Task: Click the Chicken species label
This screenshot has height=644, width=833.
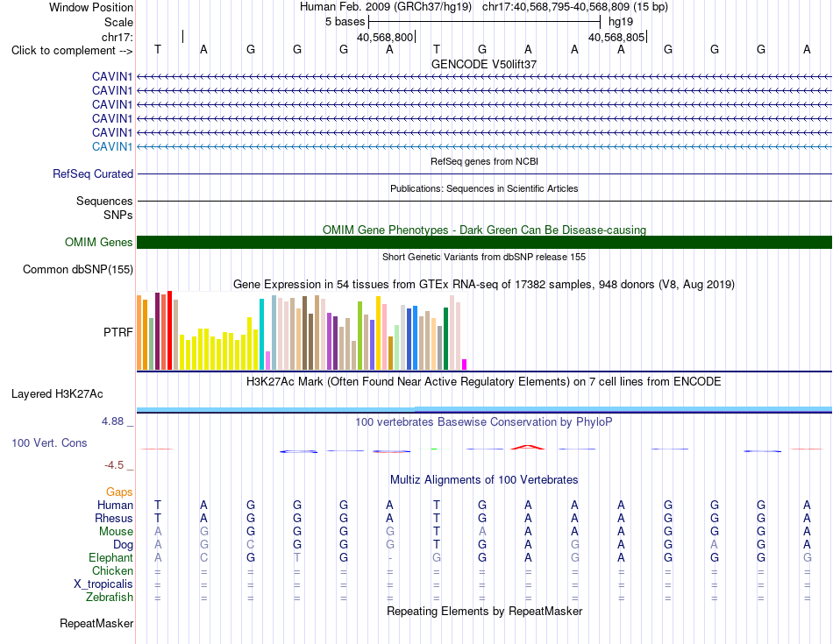Action: (x=112, y=570)
